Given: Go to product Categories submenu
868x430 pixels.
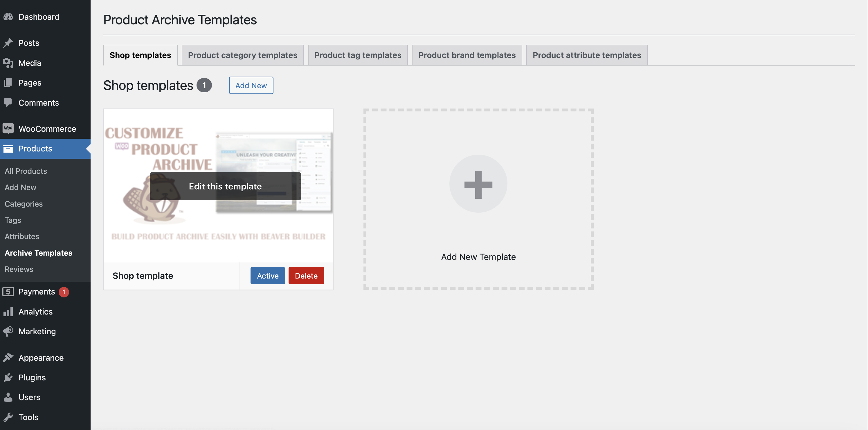Looking at the screenshot, I should tap(24, 204).
